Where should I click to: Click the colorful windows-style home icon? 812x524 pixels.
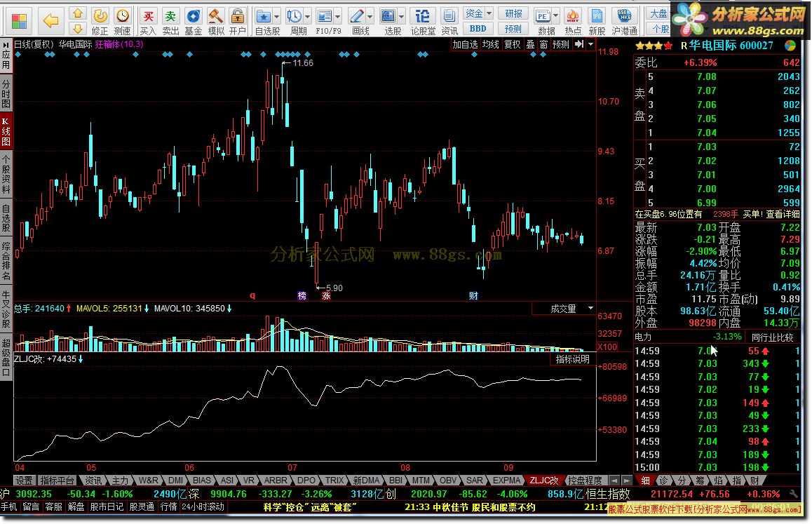pos(20,21)
